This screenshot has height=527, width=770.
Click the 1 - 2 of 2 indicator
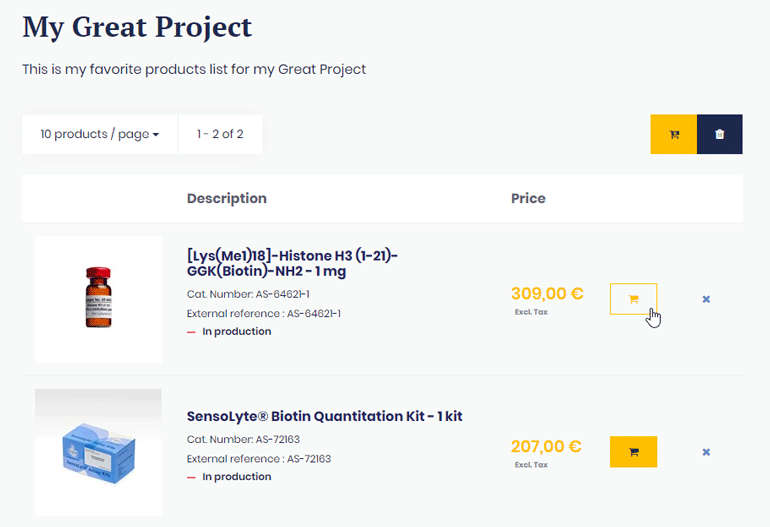point(220,134)
